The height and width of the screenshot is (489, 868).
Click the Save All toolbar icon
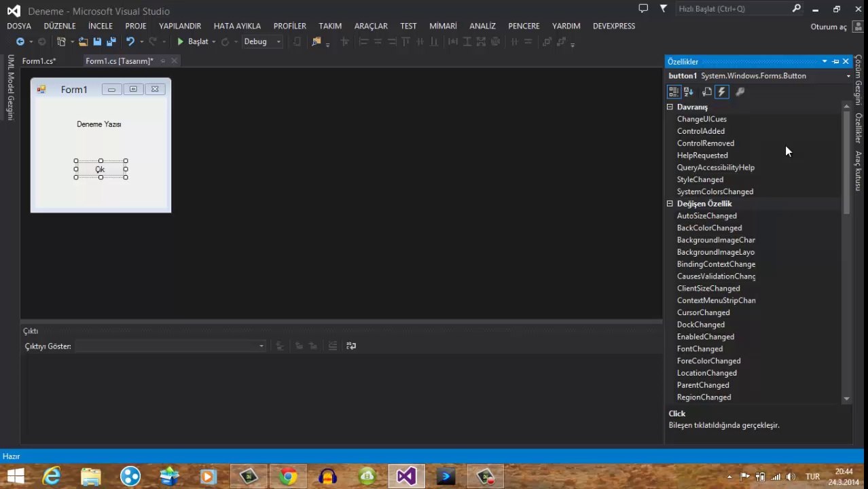point(110,41)
